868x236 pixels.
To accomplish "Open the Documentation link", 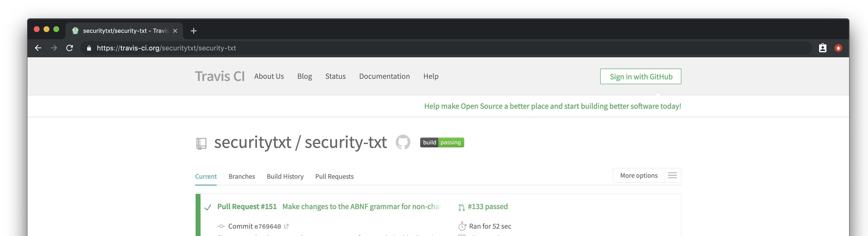I will (x=384, y=76).
